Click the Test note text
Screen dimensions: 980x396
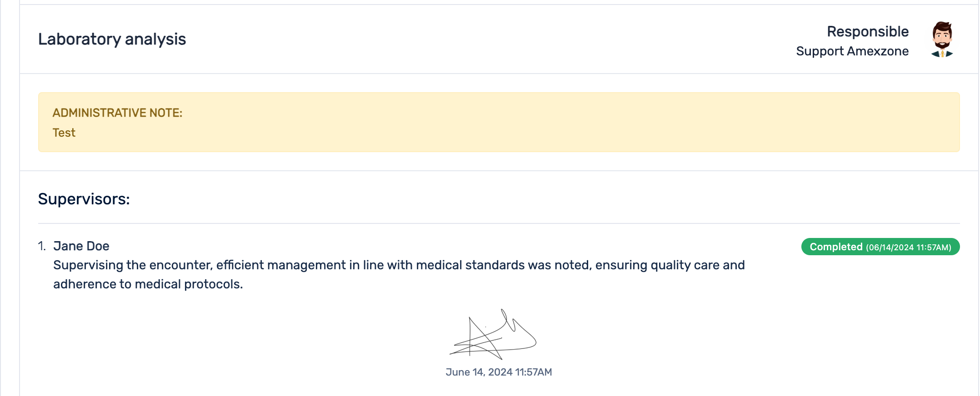click(64, 133)
